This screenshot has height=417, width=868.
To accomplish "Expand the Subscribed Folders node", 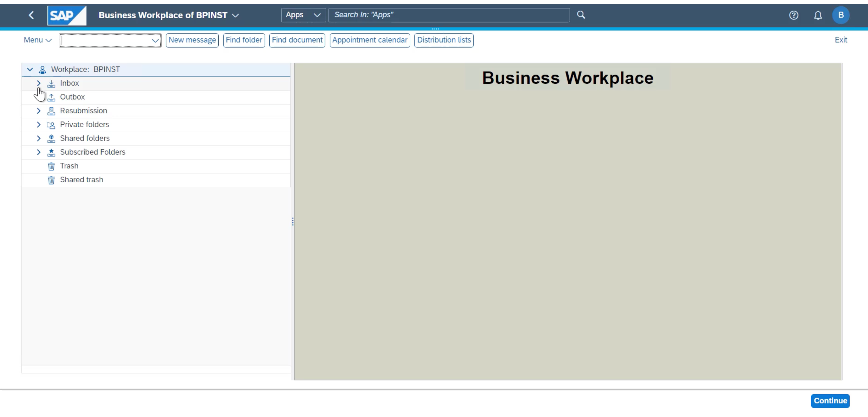I will click(x=38, y=152).
